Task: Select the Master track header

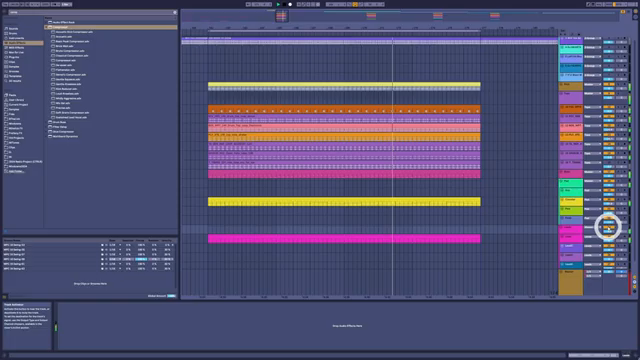Action: tap(571, 282)
